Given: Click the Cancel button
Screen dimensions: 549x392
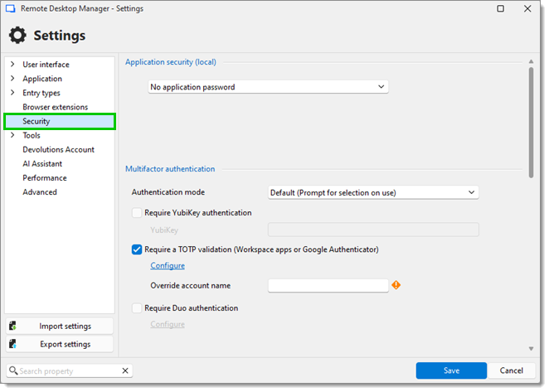Looking at the screenshot, I should coord(511,370).
